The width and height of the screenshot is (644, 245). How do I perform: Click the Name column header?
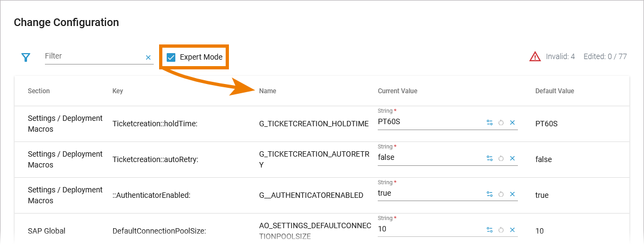click(x=268, y=91)
